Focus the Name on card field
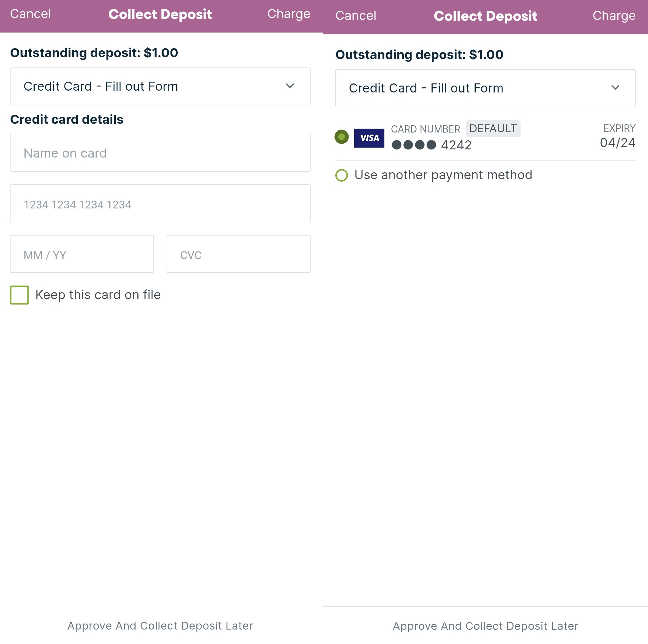Viewport: 648px width, 644px height. click(160, 153)
